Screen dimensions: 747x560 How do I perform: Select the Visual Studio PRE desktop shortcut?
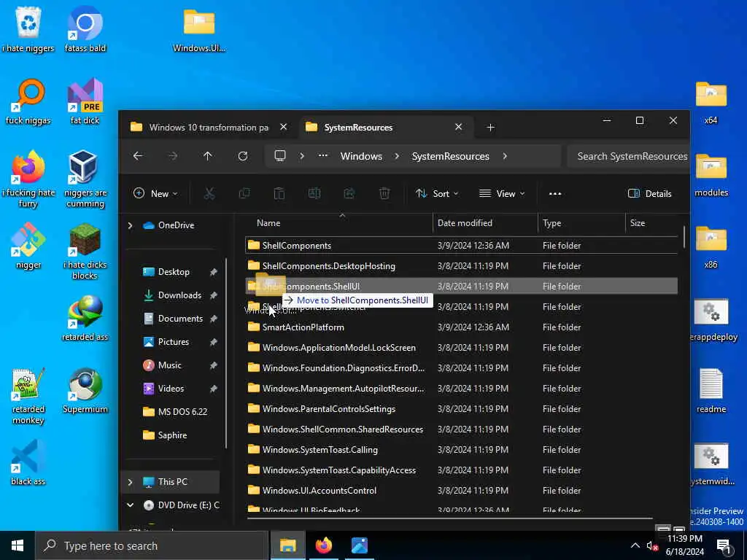click(x=85, y=101)
